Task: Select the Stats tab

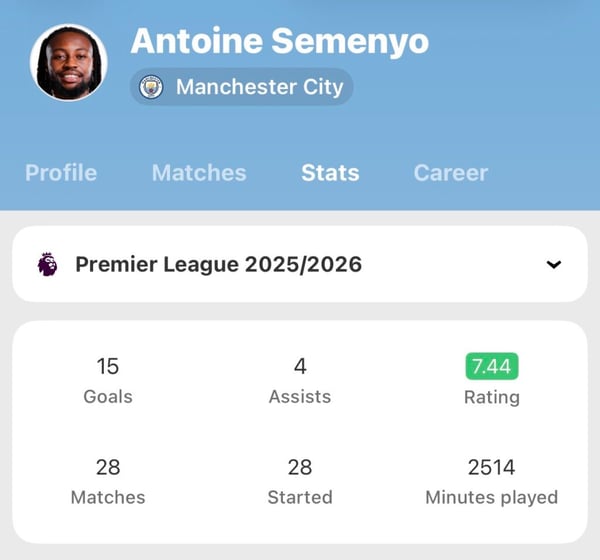Action: tap(330, 173)
